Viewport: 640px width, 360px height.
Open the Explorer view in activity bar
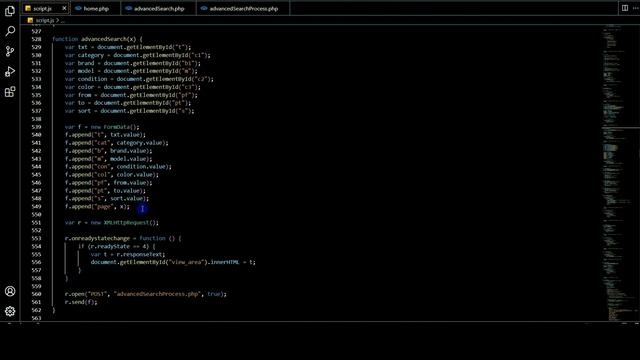click(x=10, y=11)
